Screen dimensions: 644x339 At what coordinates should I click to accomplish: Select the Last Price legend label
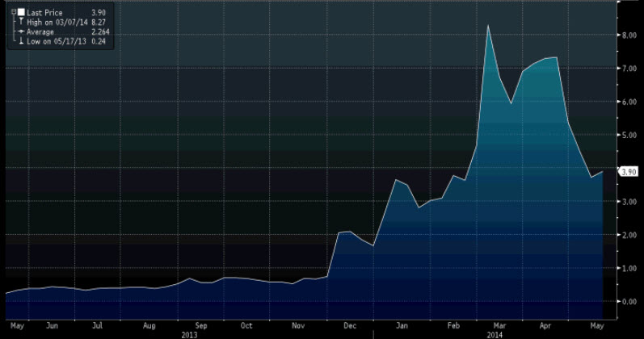[44, 13]
